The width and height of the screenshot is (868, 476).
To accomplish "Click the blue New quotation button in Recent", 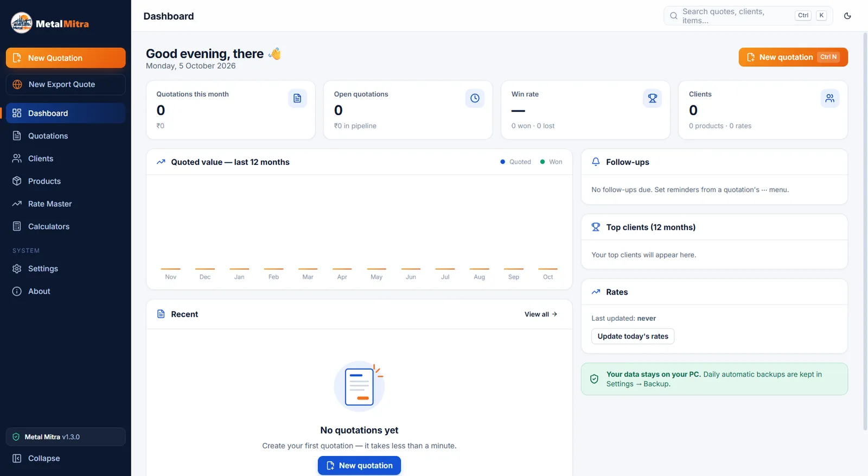I will click(359, 466).
